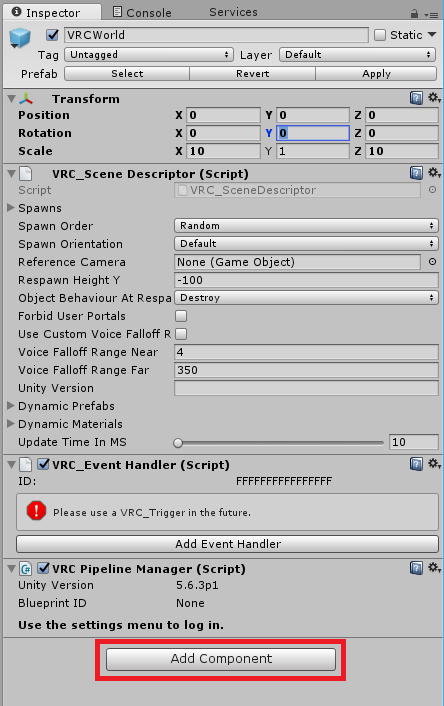Click the blue cube GameObject icon

[x=20, y=38]
